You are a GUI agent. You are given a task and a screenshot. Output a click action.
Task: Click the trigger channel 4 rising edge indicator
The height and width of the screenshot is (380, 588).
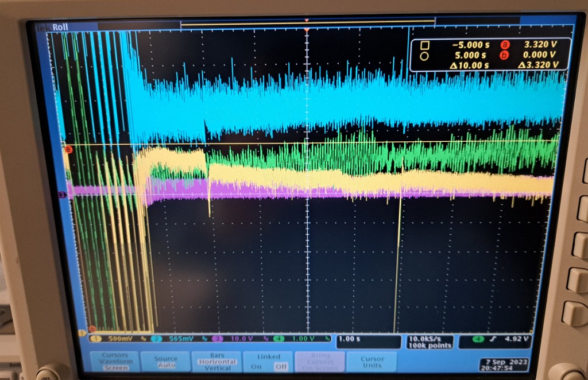494,339
